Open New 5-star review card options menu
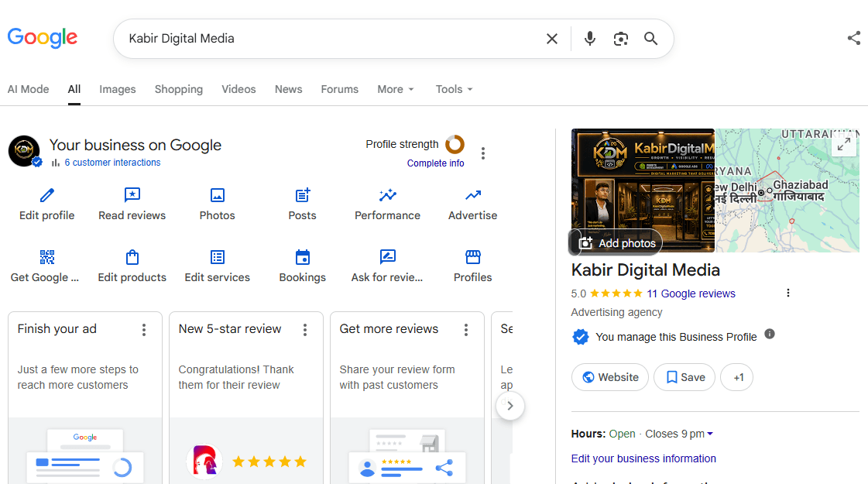 (305, 330)
